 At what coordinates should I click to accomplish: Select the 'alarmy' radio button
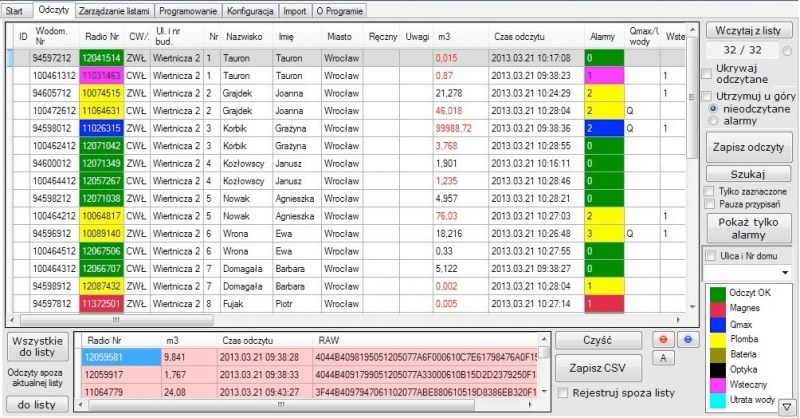[x=713, y=120]
